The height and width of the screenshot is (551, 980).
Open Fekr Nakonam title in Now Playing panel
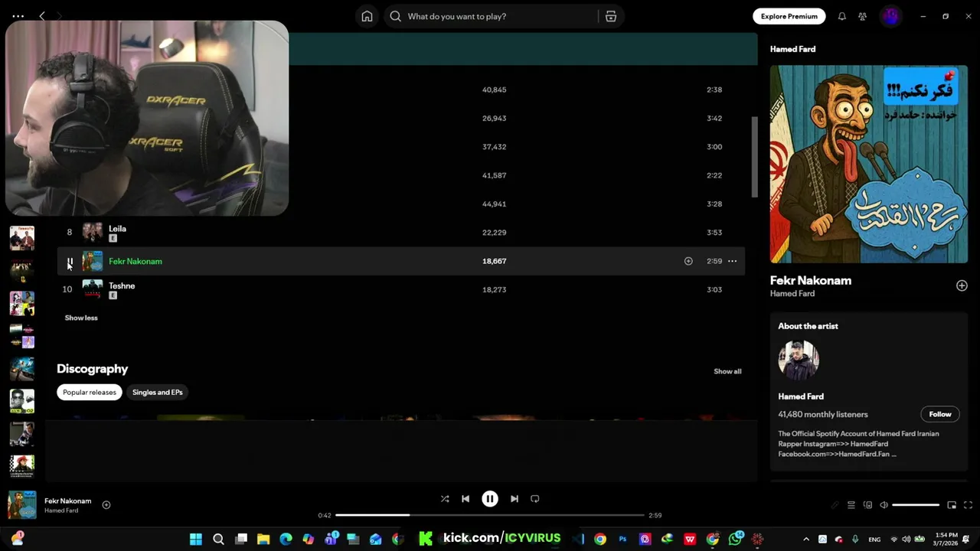coord(811,280)
